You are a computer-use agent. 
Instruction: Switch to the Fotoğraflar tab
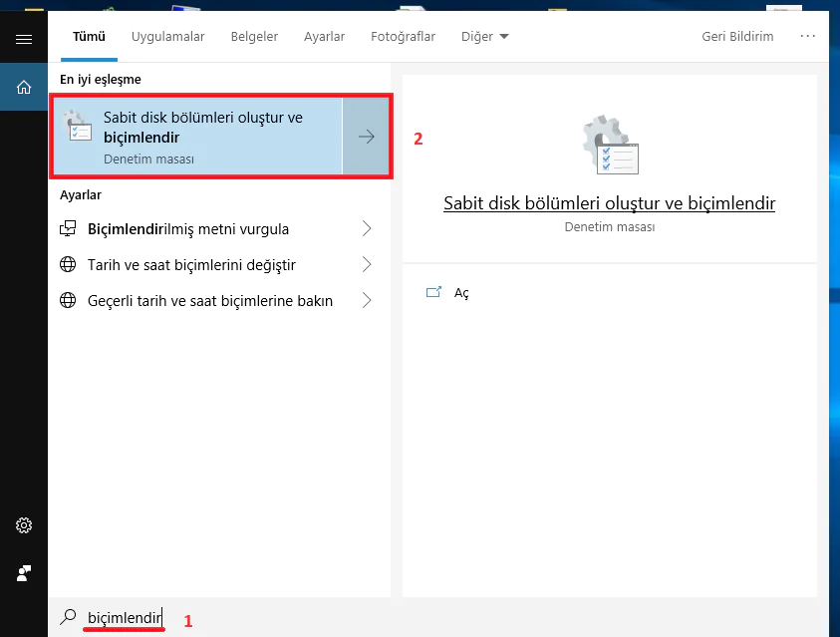403,37
